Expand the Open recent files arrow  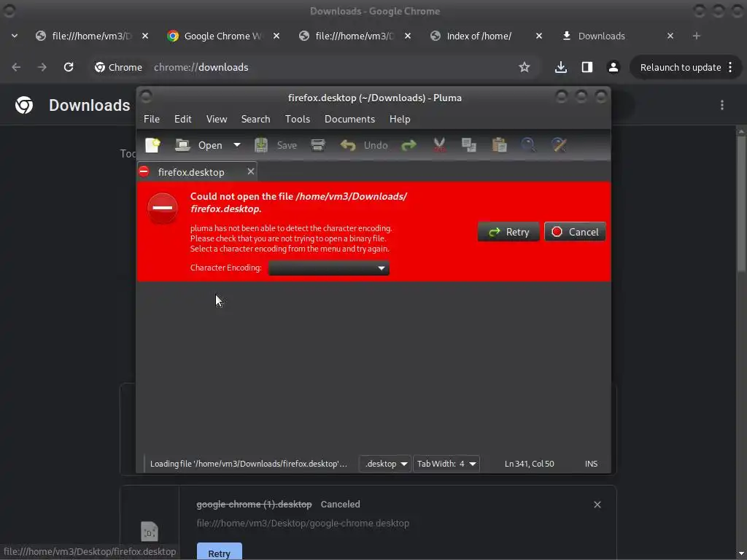tap(237, 145)
